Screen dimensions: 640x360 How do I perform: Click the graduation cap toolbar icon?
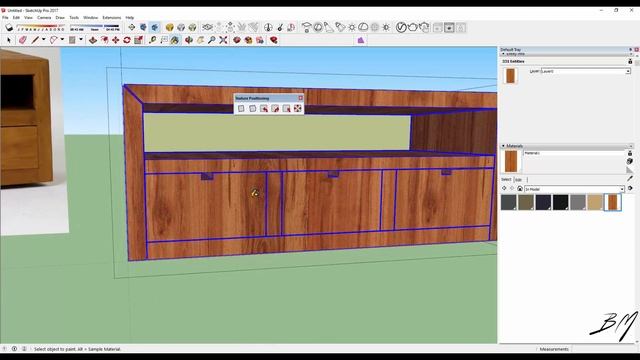coord(306,27)
